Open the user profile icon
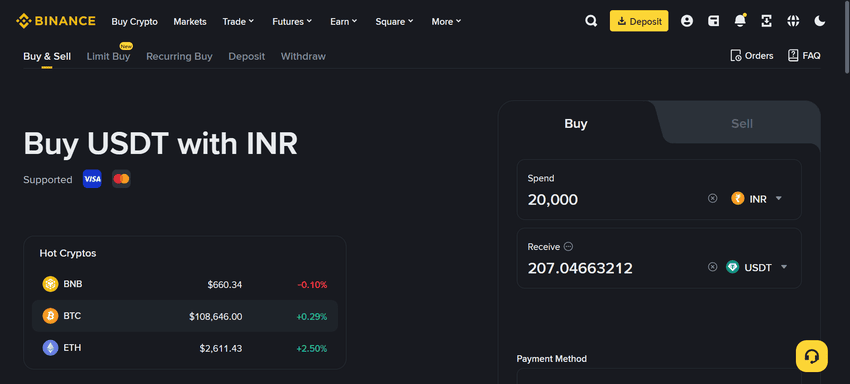 click(x=687, y=21)
